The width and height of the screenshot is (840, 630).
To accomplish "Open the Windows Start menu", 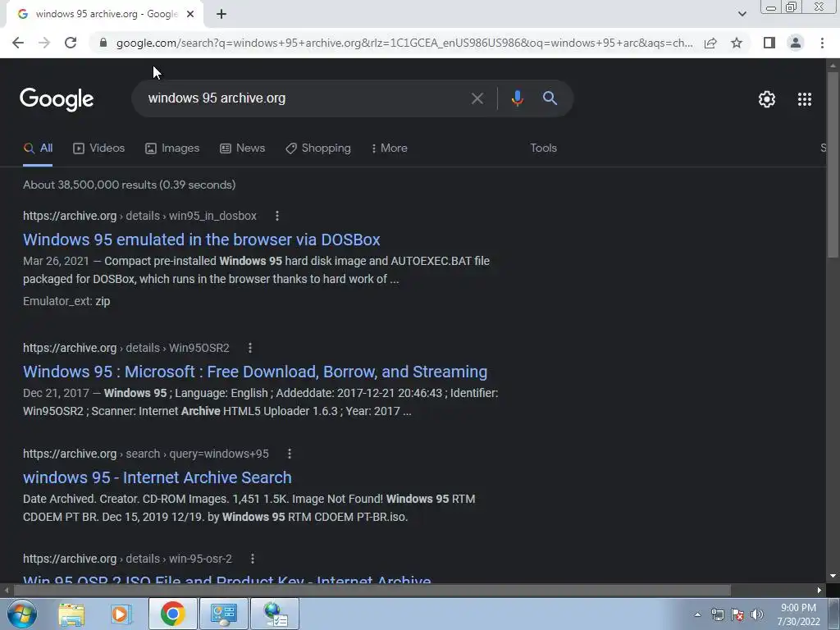I will click(x=21, y=614).
